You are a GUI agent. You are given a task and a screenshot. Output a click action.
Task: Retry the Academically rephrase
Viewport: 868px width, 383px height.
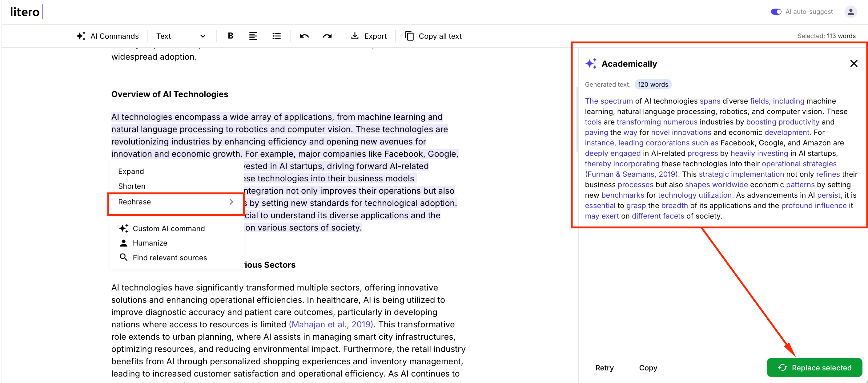coord(605,368)
